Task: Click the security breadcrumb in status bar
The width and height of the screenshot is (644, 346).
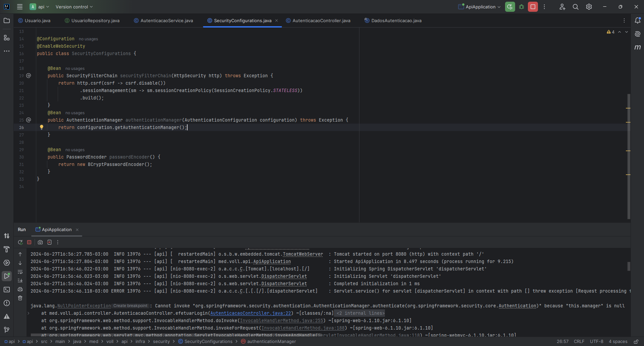Action: 161,341
